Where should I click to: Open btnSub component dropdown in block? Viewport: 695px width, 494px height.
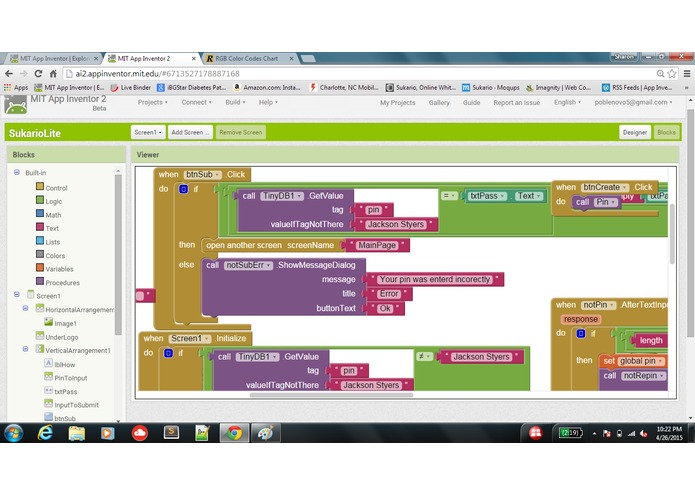pyautogui.click(x=203, y=175)
